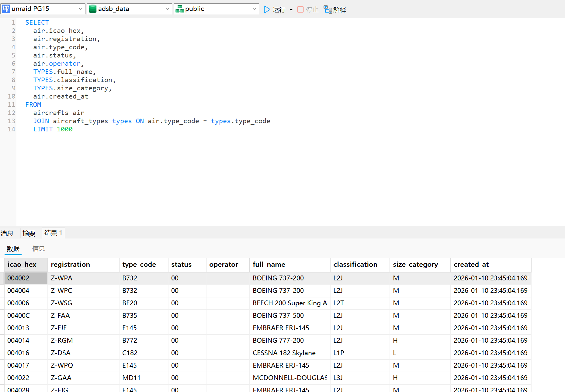Click the MCDONNELL-DOUGLAS full_name cell

pyautogui.click(x=290, y=378)
